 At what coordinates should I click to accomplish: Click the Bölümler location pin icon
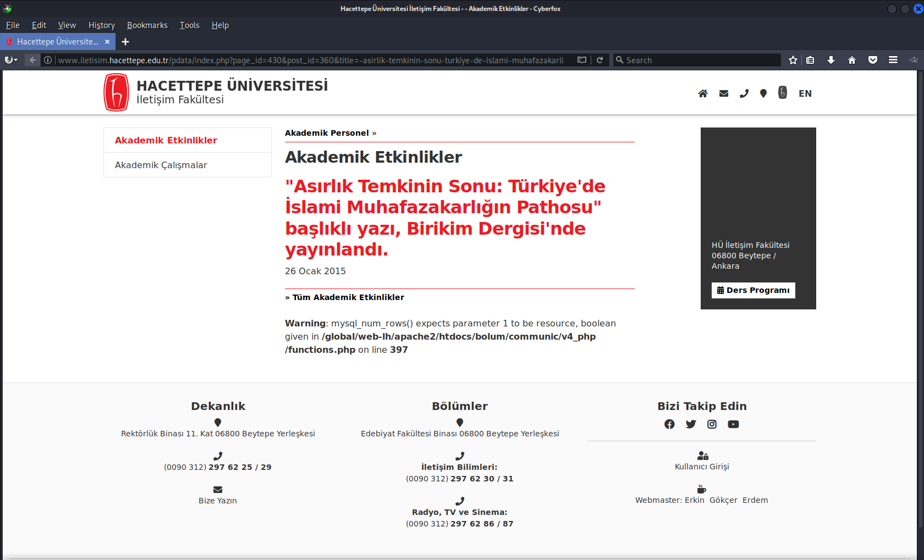coord(460,423)
